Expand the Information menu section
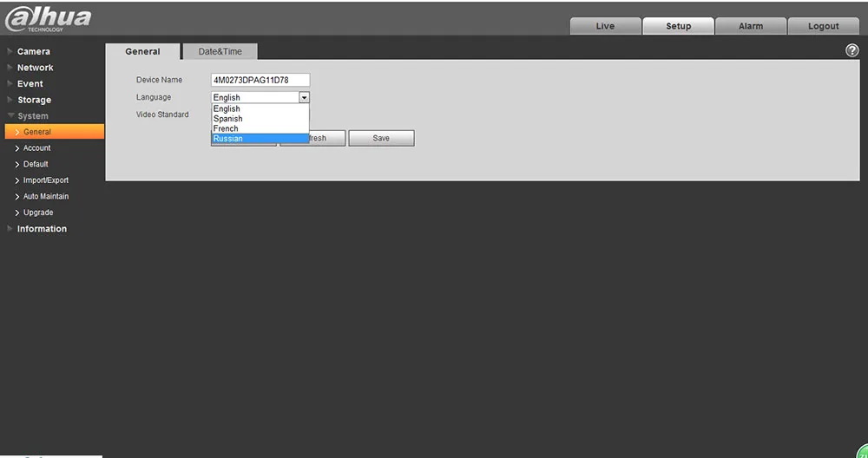The height and width of the screenshot is (458, 868). [x=42, y=228]
